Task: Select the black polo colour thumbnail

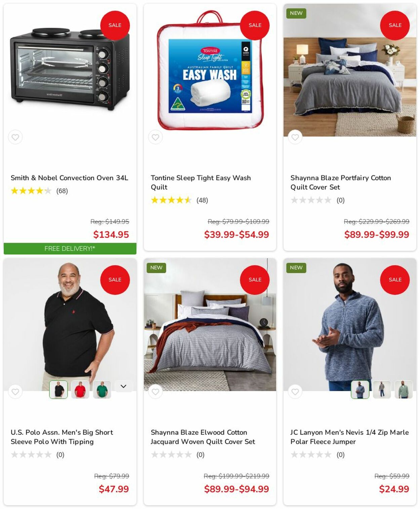Action: [x=58, y=390]
